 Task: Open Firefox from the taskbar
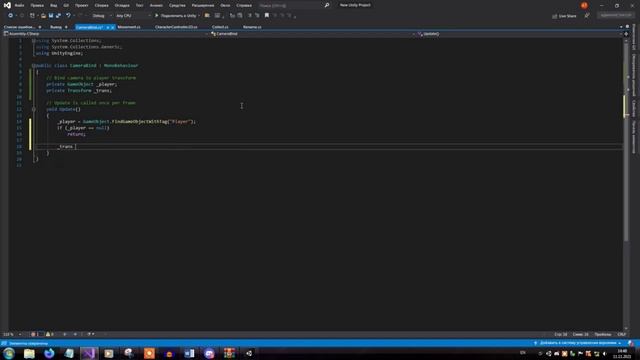tap(49, 353)
